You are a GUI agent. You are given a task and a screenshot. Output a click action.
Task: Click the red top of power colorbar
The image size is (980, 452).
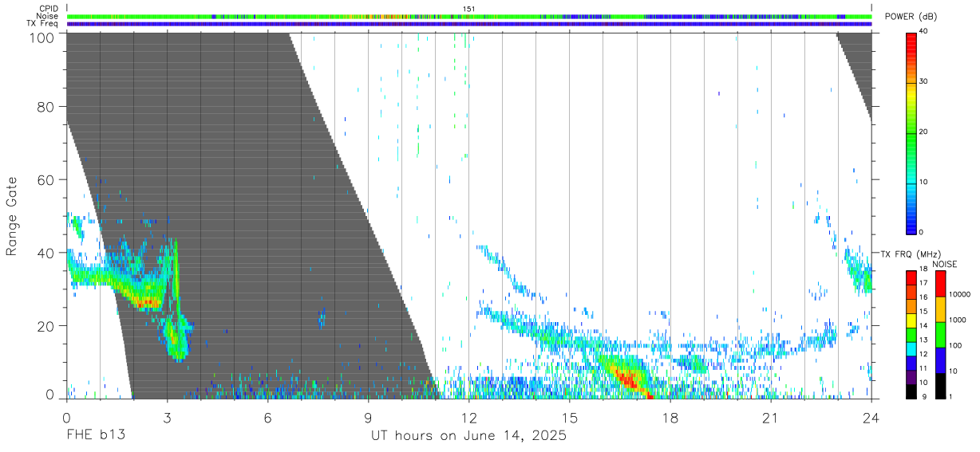(x=911, y=40)
